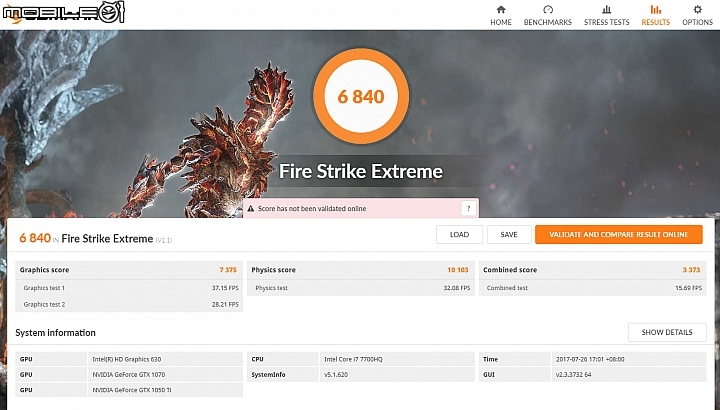Click the Graphics score label
720x410 pixels.
[45, 270]
